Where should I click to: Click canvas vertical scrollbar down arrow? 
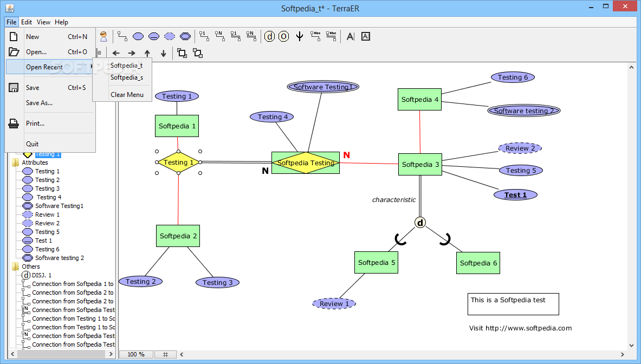tap(632, 345)
